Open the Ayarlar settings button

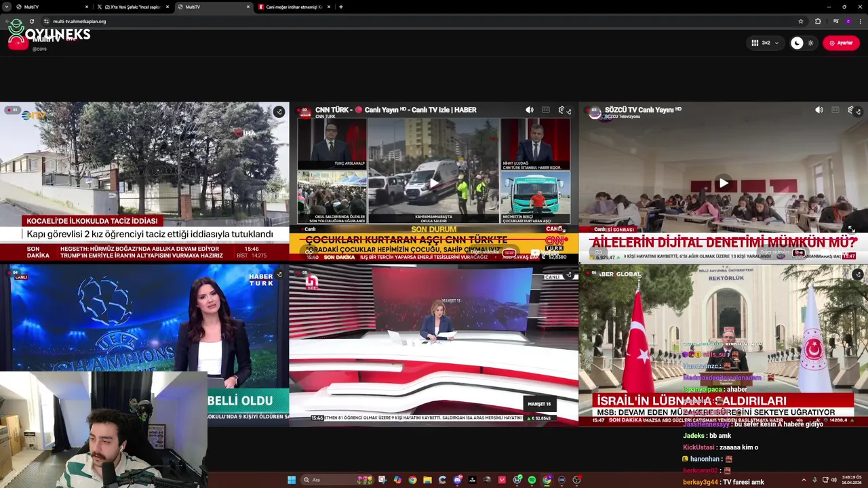(841, 43)
